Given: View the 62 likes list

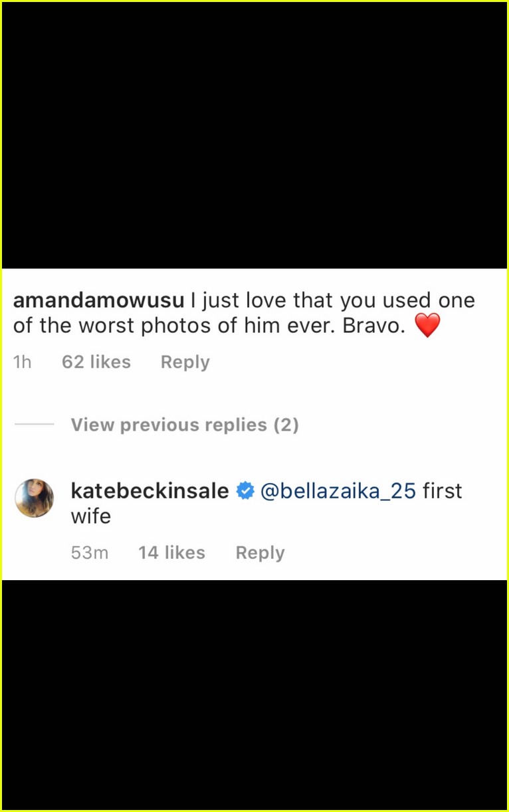Looking at the screenshot, I should pos(96,362).
